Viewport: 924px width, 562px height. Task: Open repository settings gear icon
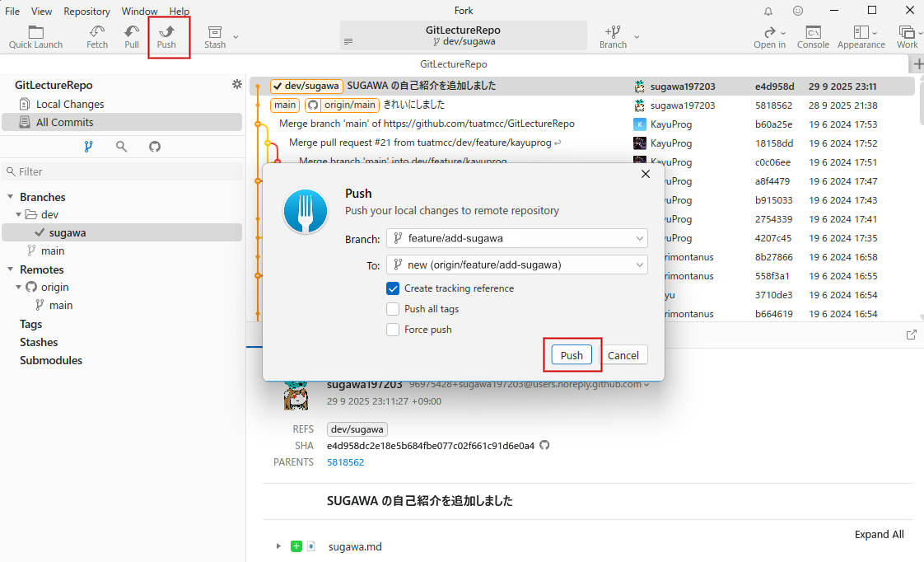click(237, 85)
